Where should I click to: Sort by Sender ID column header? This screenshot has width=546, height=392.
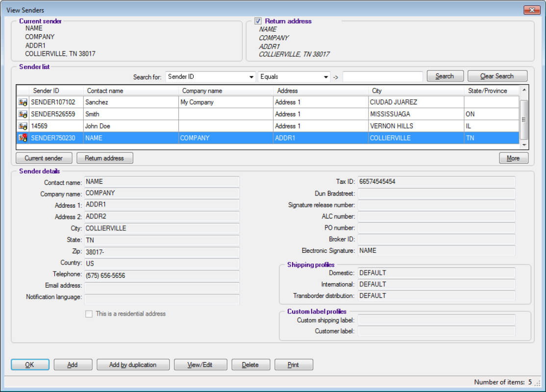pos(56,91)
